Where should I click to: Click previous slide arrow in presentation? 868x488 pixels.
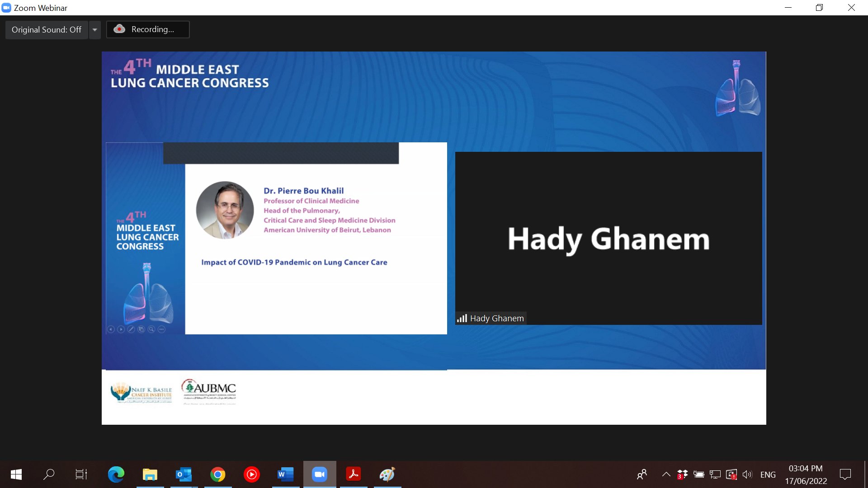[111, 329]
